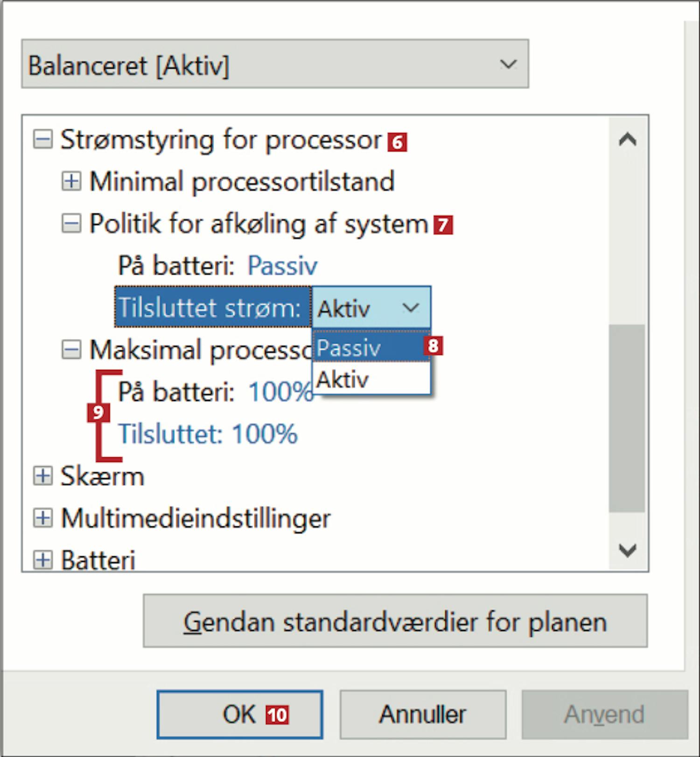This screenshot has height=757, width=700.
Task: Click the Annuller button
Action: pos(423,715)
